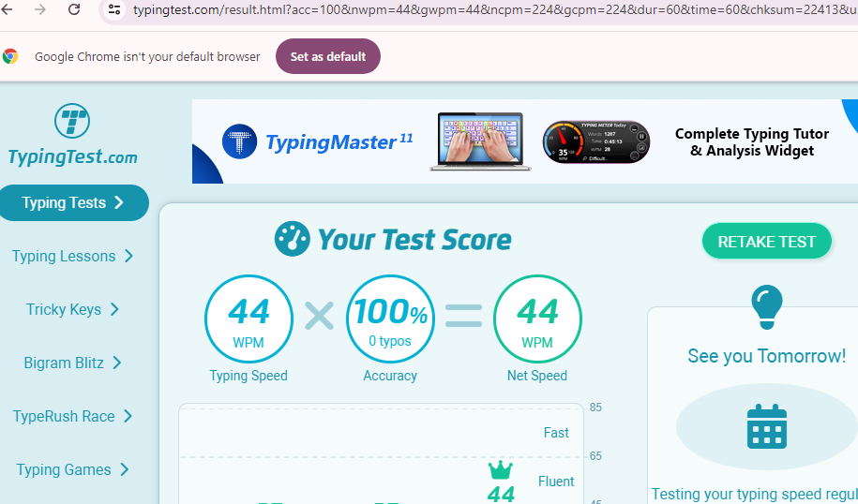The height and width of the screenshot is (504, 858).
Task: Click the 65 axis value on the chart
Action: point(595,456)
